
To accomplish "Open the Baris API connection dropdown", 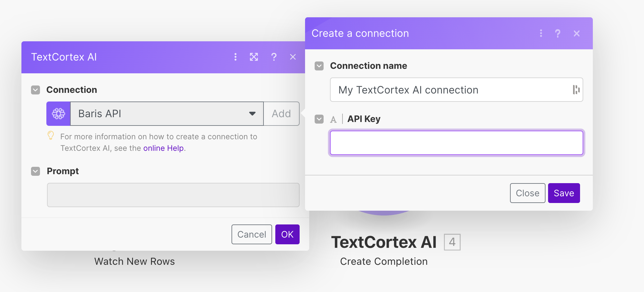I will click(x=167, y=114).
